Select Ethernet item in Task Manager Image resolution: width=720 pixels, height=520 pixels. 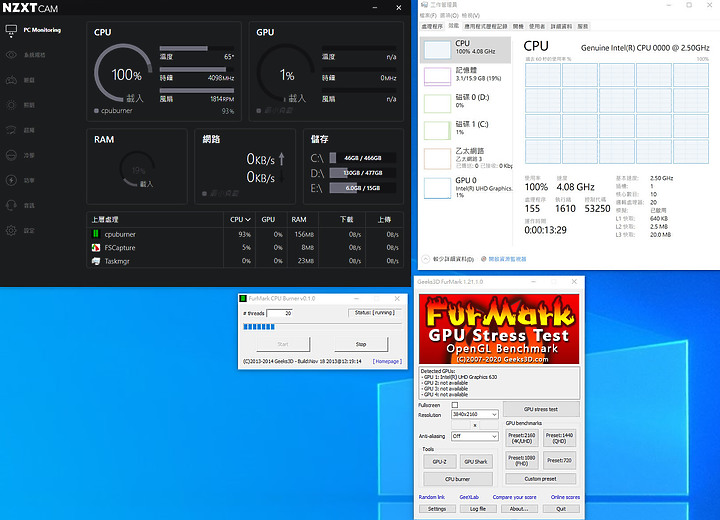tap(465, 158)
